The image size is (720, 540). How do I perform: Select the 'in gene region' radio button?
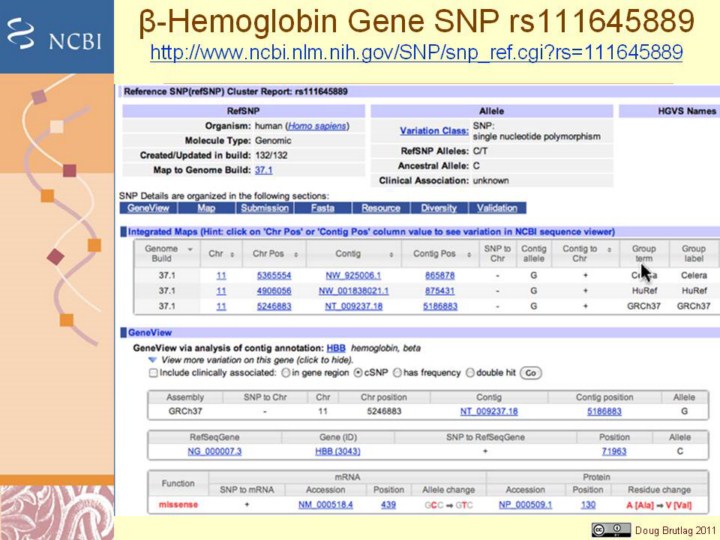tap(286, 373)
